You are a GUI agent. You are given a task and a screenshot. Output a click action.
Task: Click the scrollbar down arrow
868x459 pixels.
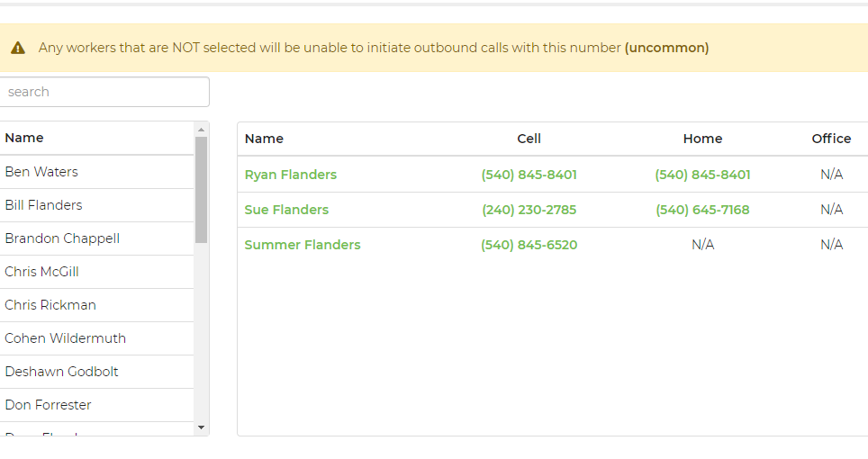201,427
